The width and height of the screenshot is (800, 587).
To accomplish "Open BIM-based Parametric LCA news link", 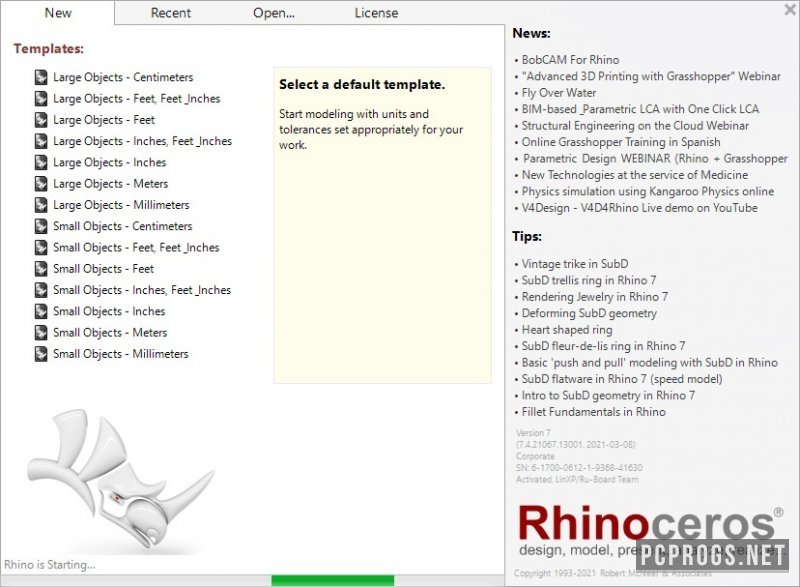I will point(640,109).
